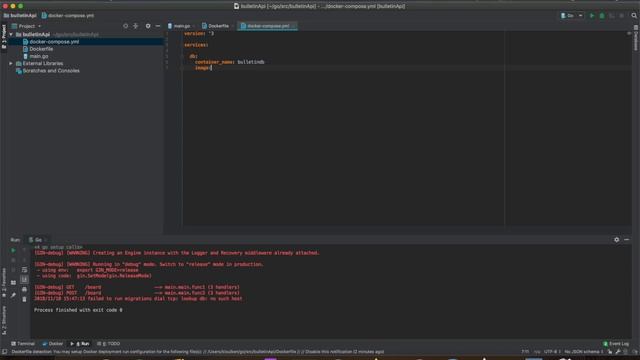
Task: Switch to the Dockerfile editor tab
Action: [x=218, y=26]
